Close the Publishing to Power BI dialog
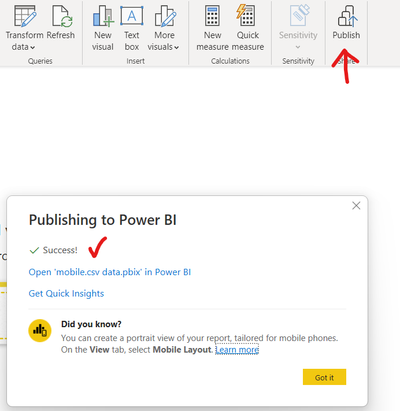 click(356, 206)
